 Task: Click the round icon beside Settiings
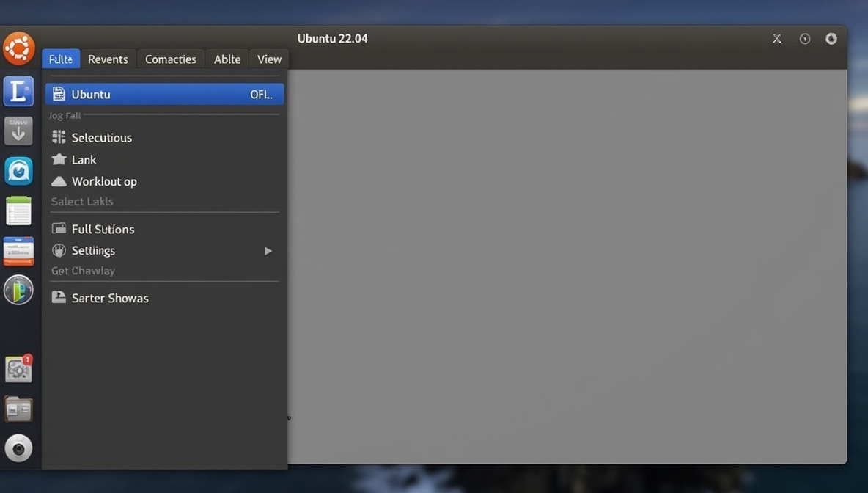pos(59,250)
